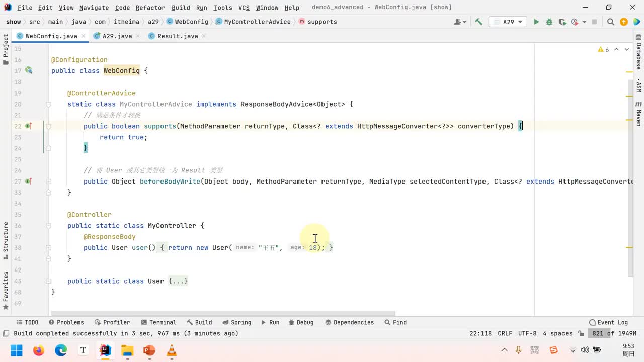The width and height of the screenshot is (644, 362).
Task: Start debugging with the bug icon
Action: pos(549,22)
